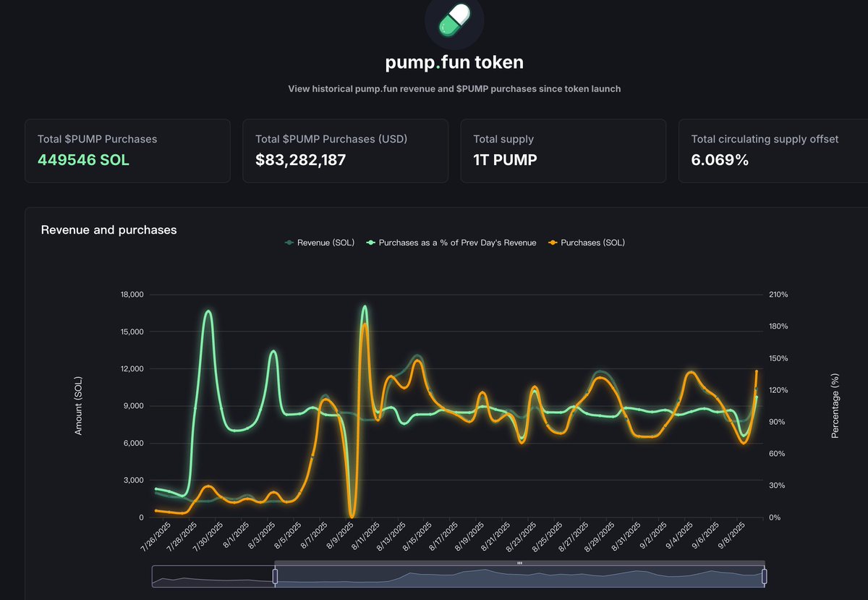This screenshot has width=868, height=600.
Task: Click the "150%" right axis label
Action: [778, 358]
